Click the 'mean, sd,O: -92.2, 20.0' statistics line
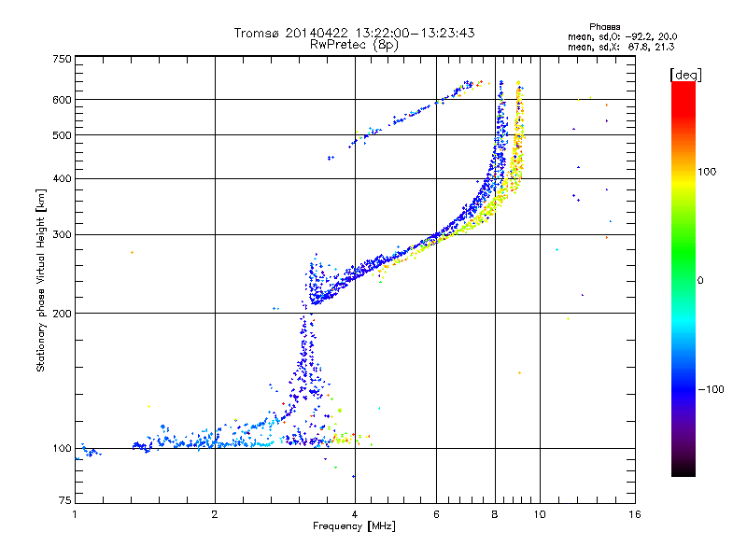Viewport: 747px width, 560px height. click(x=622, y=36)
